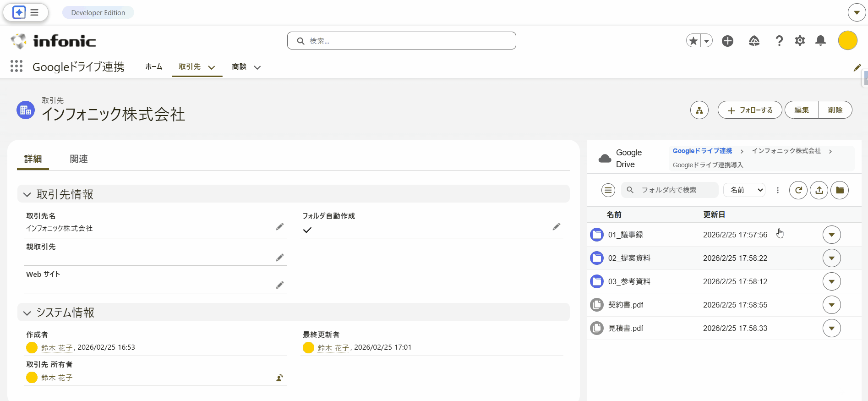Screen dimensions: 868x401
Task: Click the account hierarchy icon
Action: pyautogui.click(x=699, y=110)
